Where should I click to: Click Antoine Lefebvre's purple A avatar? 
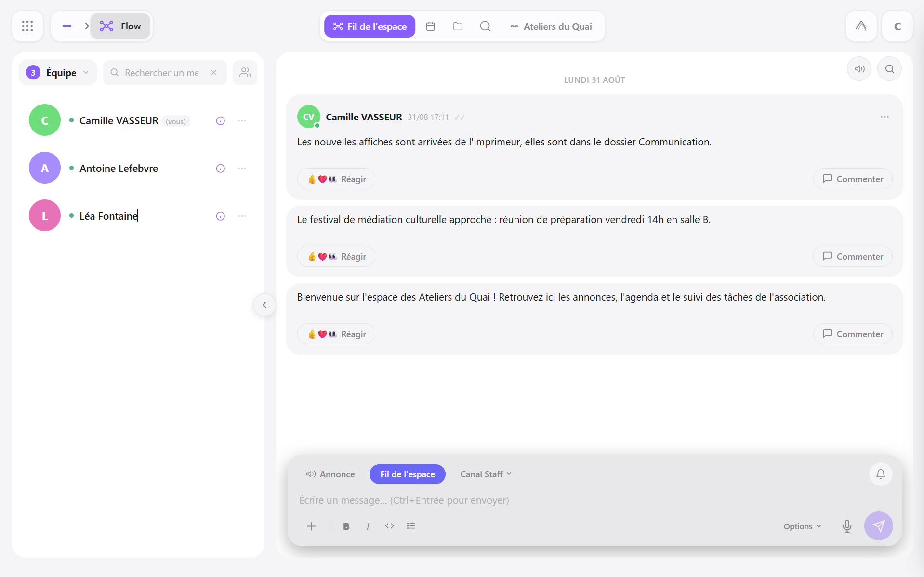pyautogui.click(x=45, y=168)
